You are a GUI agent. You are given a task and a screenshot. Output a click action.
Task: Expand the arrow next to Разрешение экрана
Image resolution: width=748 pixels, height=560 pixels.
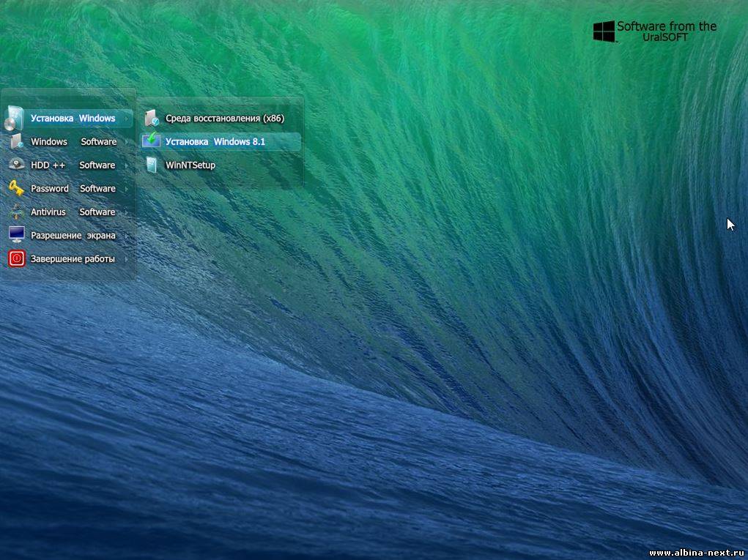(x=127, y=236)
